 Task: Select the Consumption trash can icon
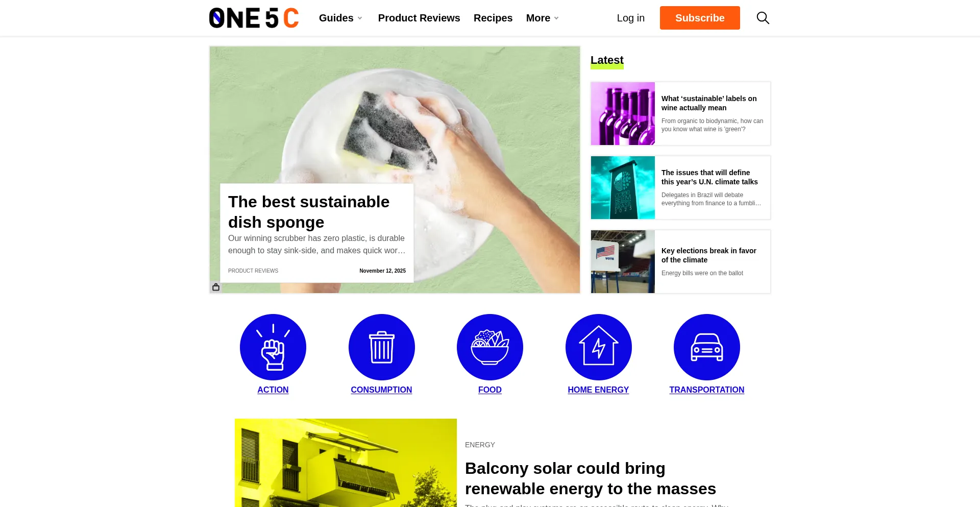(x=382, y=347)
